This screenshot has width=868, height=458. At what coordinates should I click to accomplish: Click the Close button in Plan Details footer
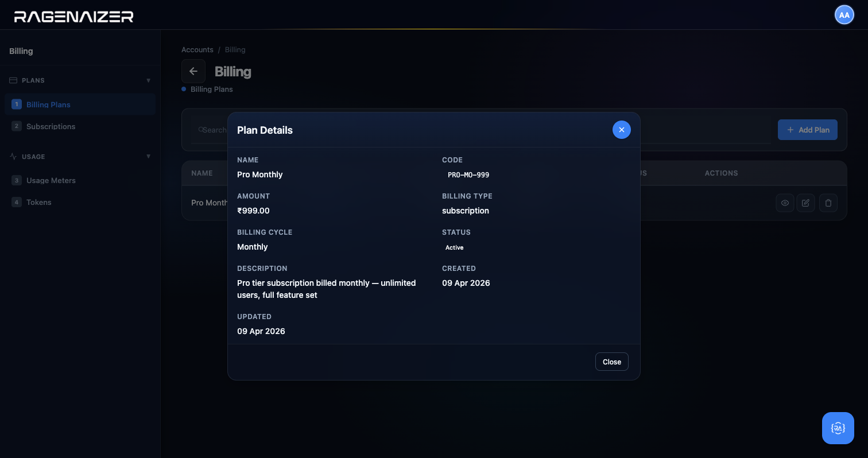point(612,362)
